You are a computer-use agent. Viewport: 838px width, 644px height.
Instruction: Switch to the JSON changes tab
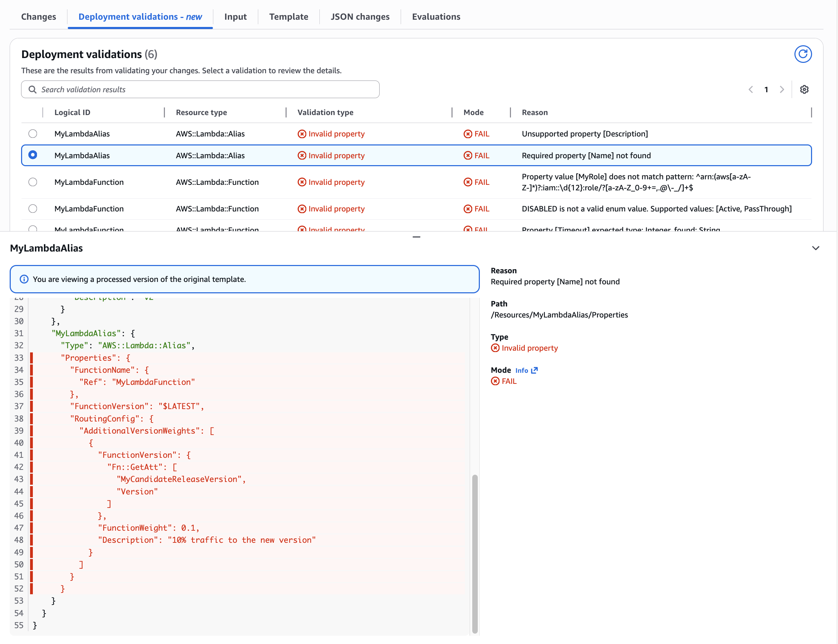[x=360, y=17]
